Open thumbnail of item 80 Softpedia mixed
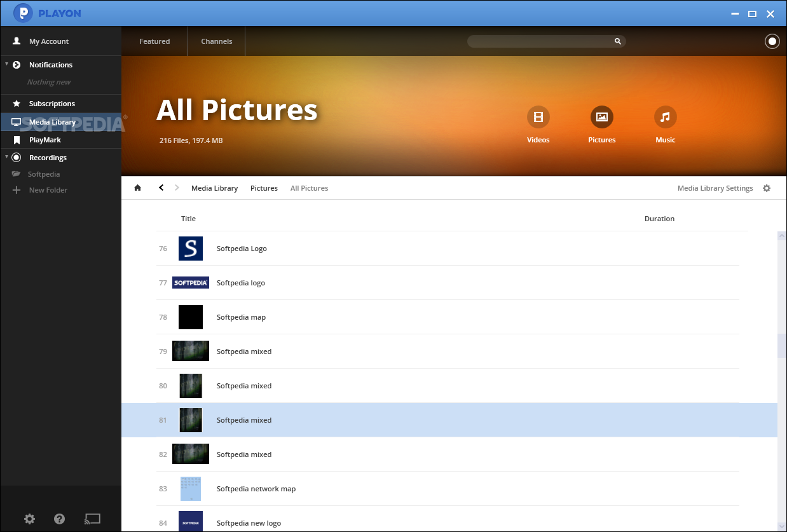The width and height of the screenshot is (787, 532). pyautogui.click(x=191, y=386)
